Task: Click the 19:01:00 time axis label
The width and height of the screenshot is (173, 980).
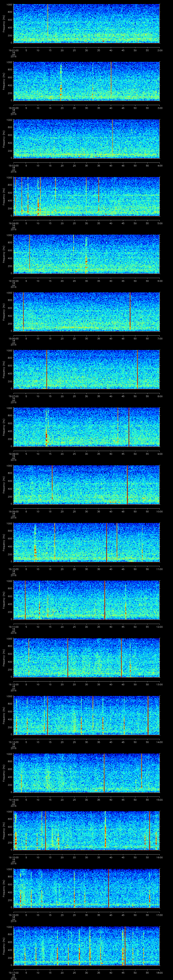Action: (13, 50)
